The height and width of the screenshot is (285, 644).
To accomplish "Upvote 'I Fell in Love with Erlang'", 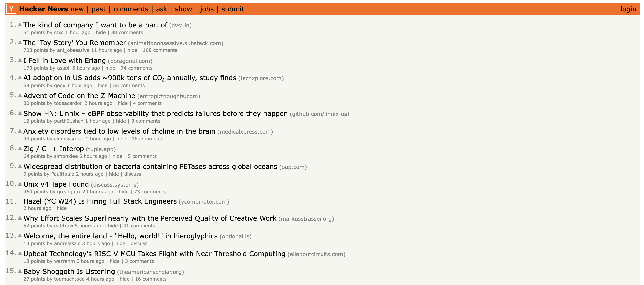I will 20,60.
